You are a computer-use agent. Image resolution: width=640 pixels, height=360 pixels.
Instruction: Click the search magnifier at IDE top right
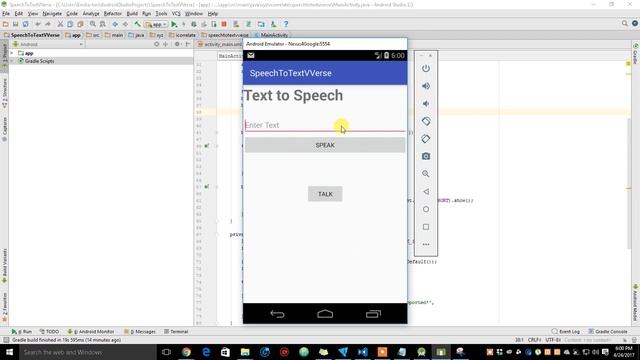pyautogui.click(x=624, y=24)
